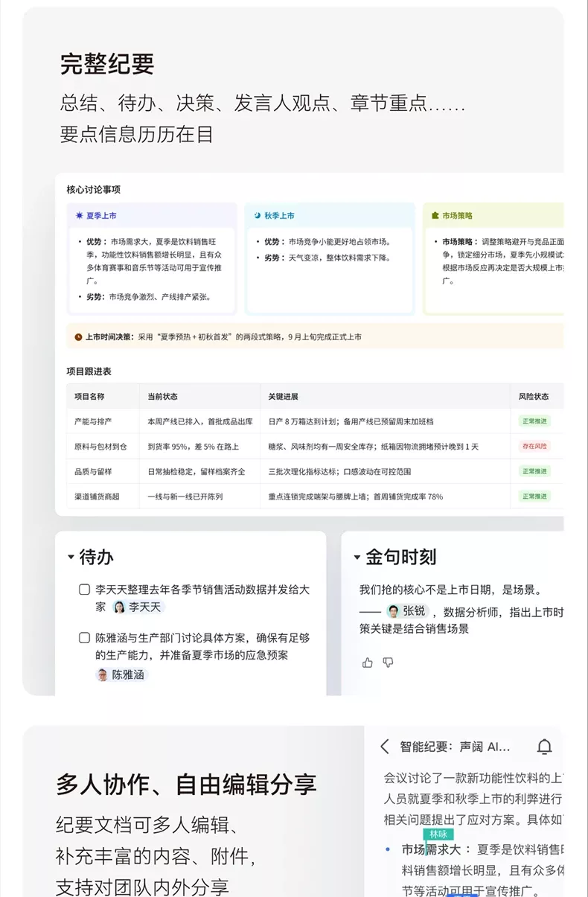Click the 智能纪要：声阔 AI title
588x897 pixels.
click(x=455, y=747)
